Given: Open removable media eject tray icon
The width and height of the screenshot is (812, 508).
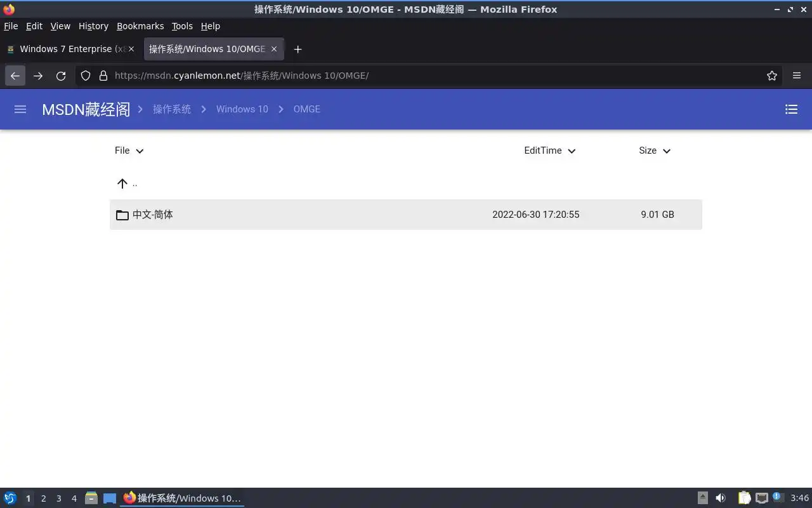Looking at the screenshot, I should [702, 498].
